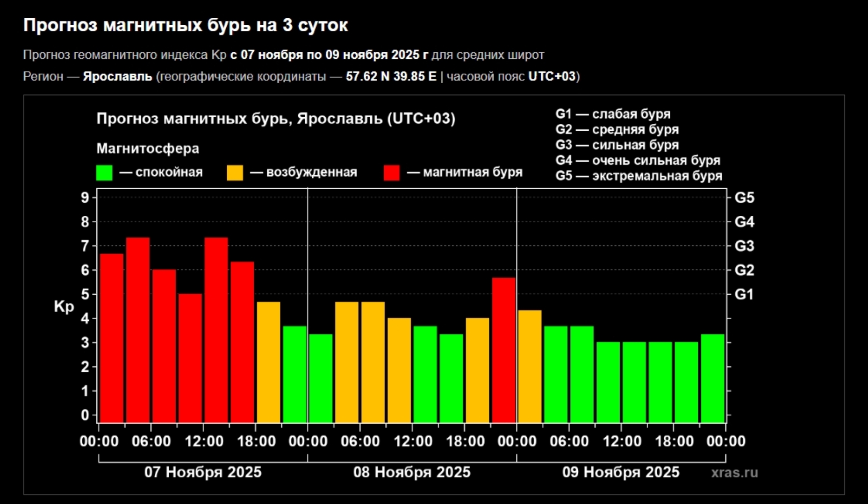The height and width of the screenshot is (504, 868).
Task: Click the red "магнитная буря" legend swatch
Action: click(391, 172)
